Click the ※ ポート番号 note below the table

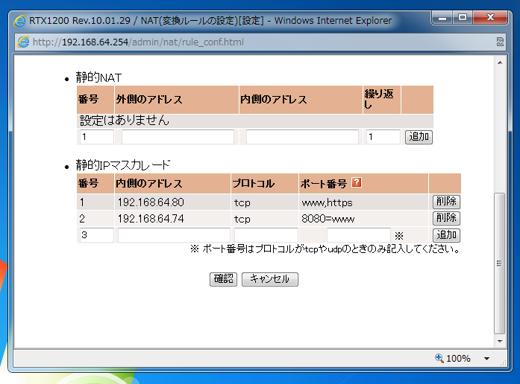pyautogui.click(x=325, y=249)
